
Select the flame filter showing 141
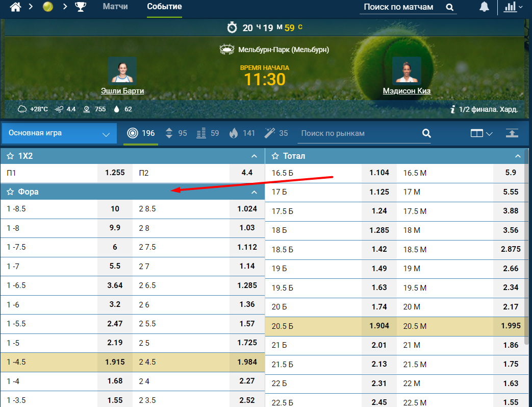(x=242, y=133)
